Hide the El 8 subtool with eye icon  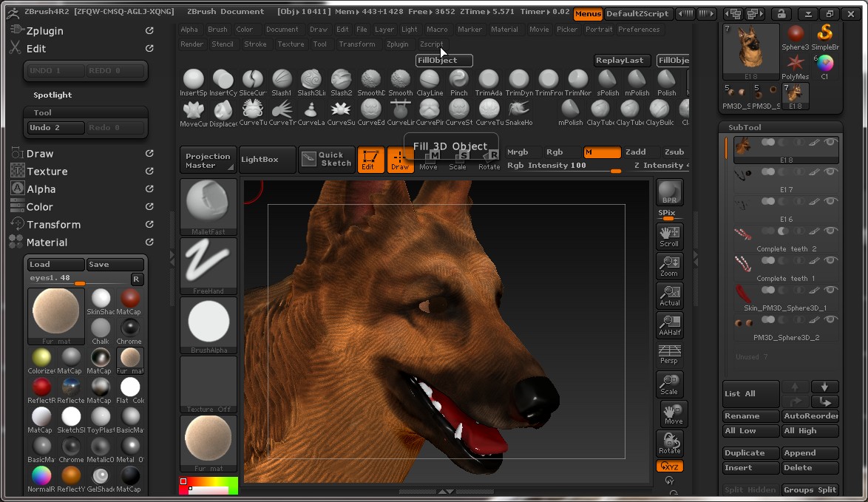[x=830, y=142]
